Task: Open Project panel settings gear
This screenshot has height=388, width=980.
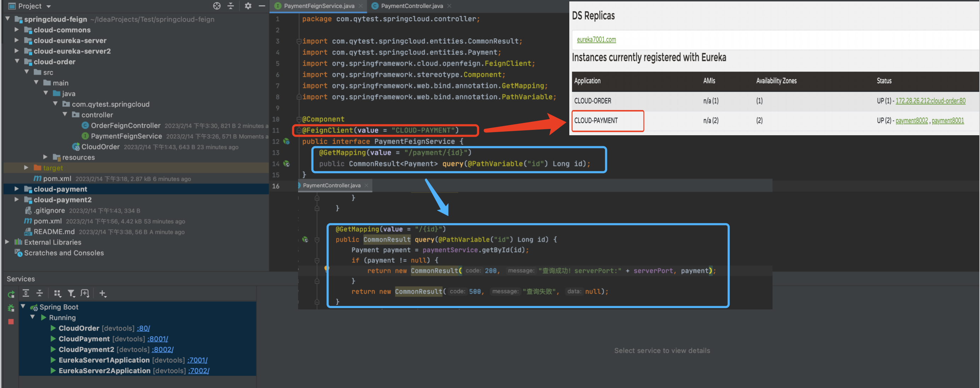Action: 248,6
